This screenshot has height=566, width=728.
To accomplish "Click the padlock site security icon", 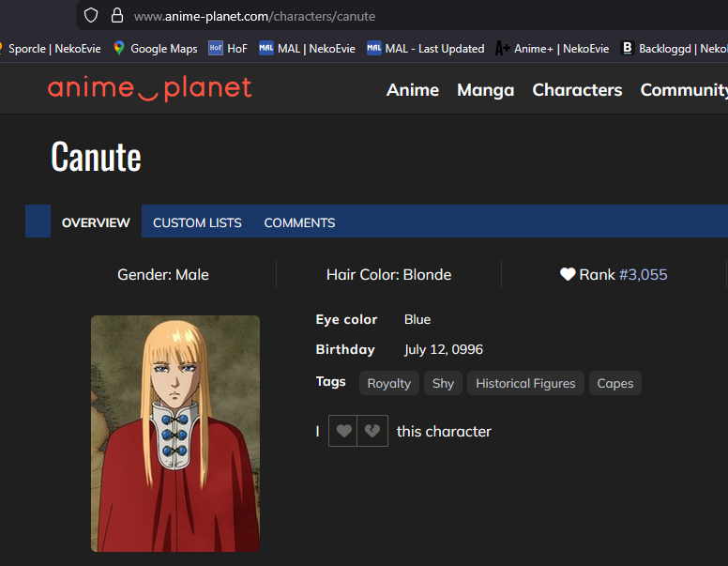I will tap(117, 15).
